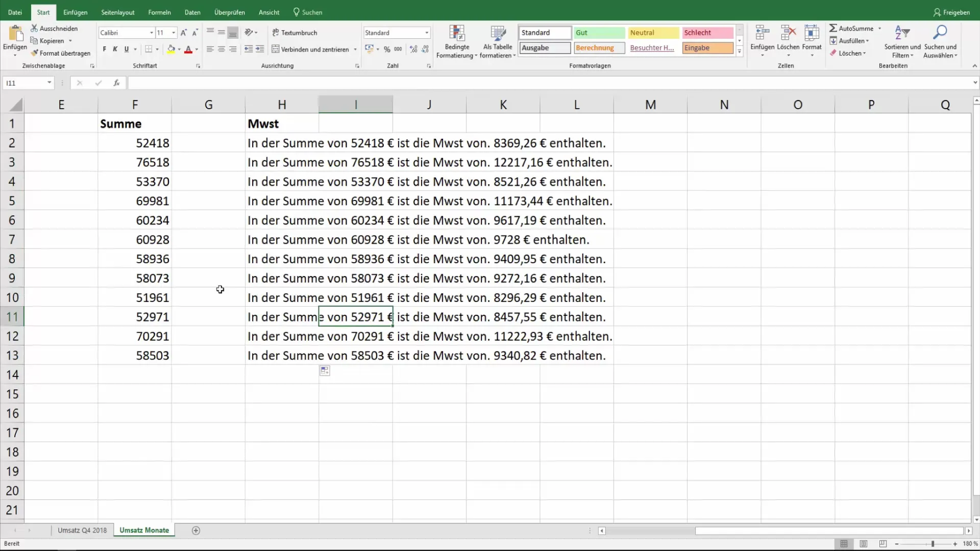Apply percent number format
This screenshot has height=551, width=980.
pos(387,49)
